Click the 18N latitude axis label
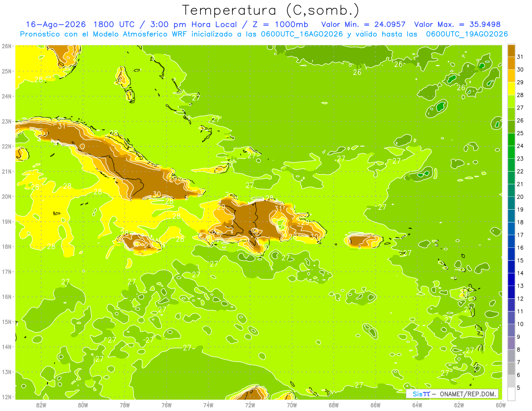This screenshot has height=411, width=532. [6, 247]
